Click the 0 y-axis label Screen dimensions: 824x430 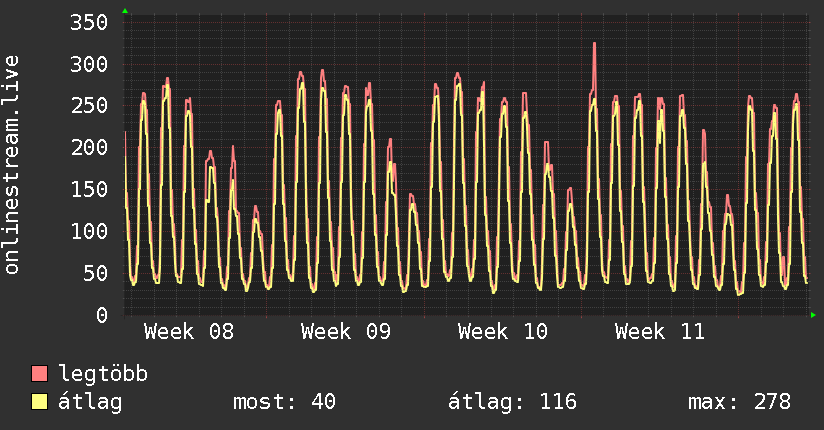tap(101, 315)
